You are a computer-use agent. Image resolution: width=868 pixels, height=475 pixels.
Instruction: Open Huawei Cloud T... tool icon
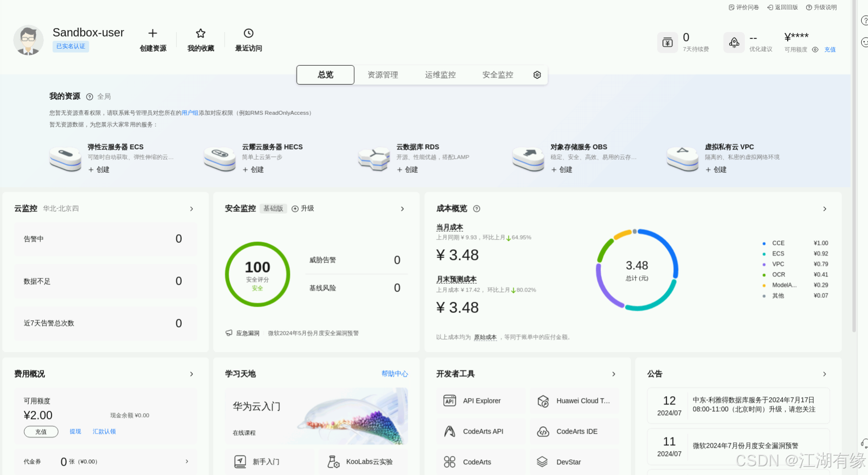(x=543, y=401)
